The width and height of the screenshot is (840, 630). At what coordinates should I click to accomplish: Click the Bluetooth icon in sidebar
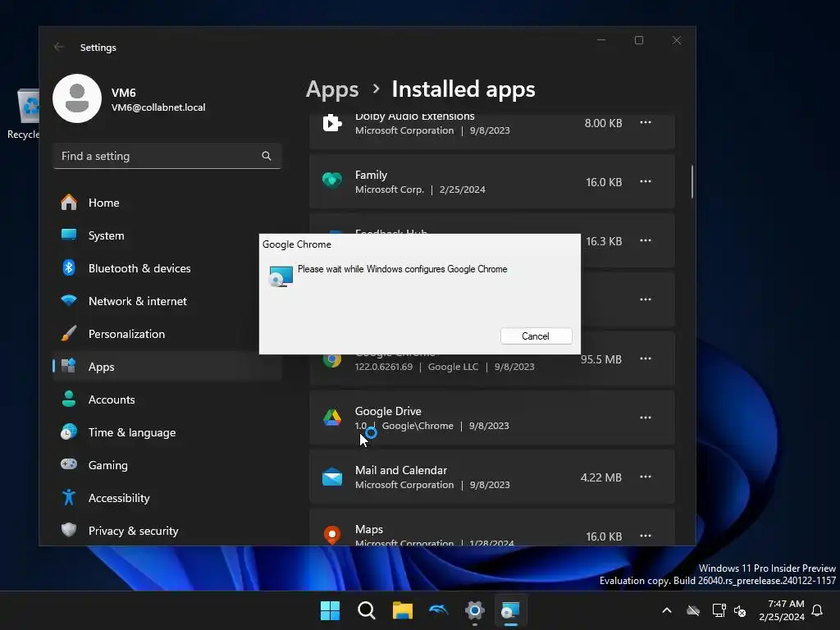pyautogui.click(x=69, y=267)
